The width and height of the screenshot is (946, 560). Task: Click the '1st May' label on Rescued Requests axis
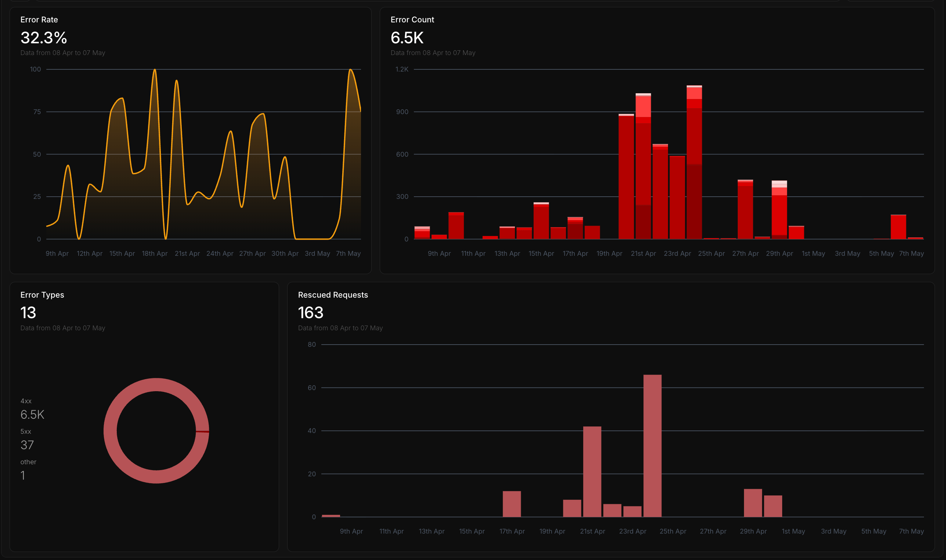click(794, 531)
